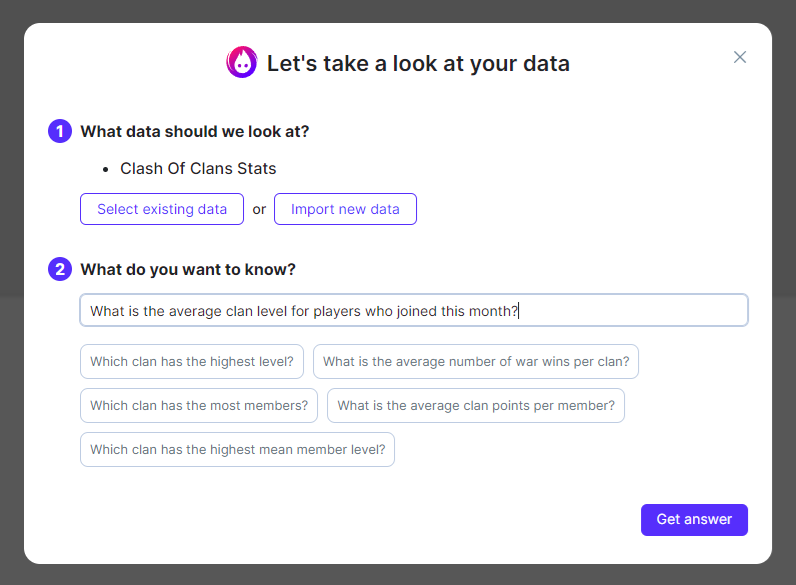Click the 'What do you want to know?' heading
Image resolution: width=796 pixels, height=585 pixels.
tap(188, 269)
